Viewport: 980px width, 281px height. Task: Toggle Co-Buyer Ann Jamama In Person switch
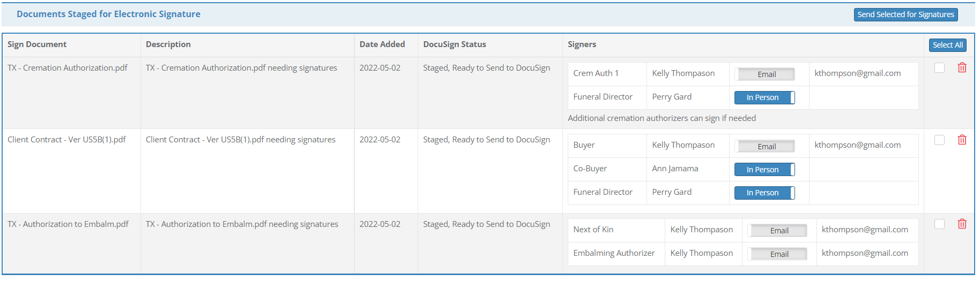(764, 170)
